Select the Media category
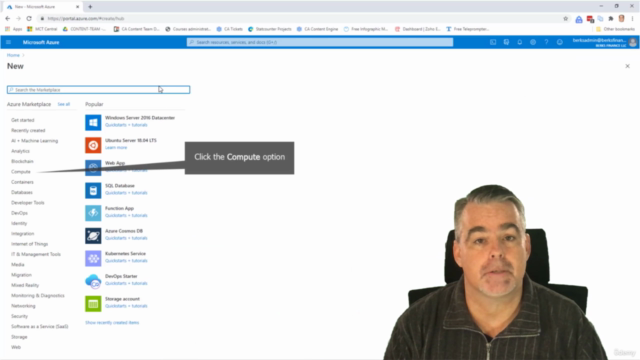This screenshot has width=640, height=360. pyautogui.click(x=18, y=264)
